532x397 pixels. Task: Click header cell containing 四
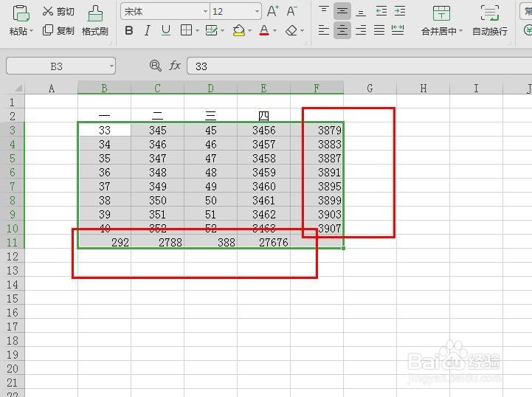click(263, 116)
